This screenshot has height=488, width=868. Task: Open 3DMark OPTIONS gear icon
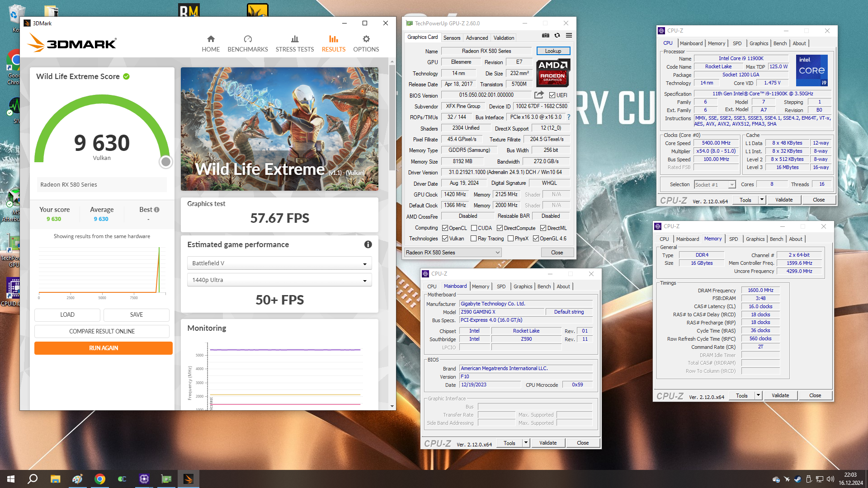point(366,39)
